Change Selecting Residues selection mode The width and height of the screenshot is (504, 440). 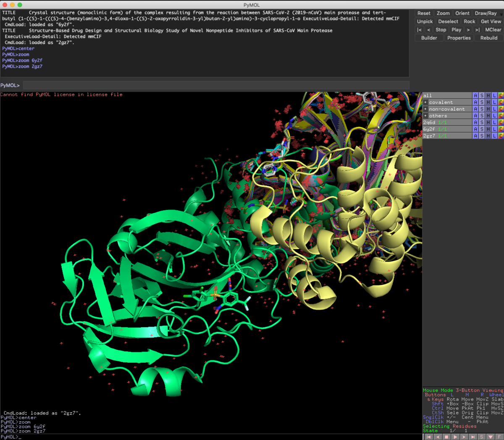tap(450, 426)
